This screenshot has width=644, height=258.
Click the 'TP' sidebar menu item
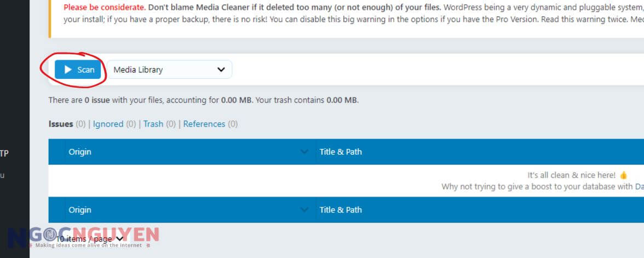point(4,153)
